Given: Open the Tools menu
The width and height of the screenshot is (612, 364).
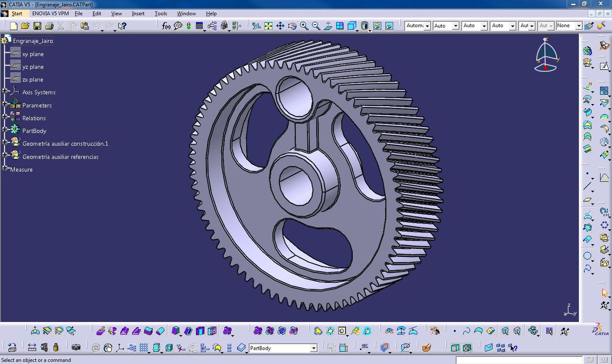Looking at the screenshot, I should point(161,13).
